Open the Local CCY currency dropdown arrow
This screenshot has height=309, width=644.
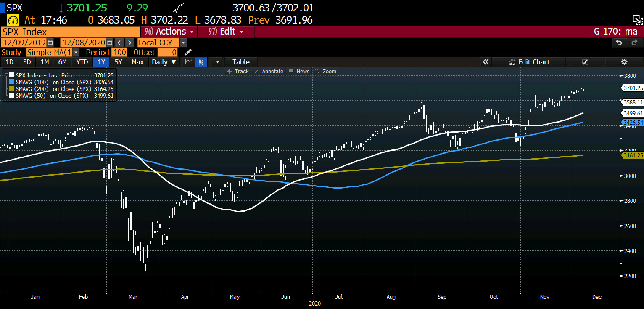tap(183, 43)
